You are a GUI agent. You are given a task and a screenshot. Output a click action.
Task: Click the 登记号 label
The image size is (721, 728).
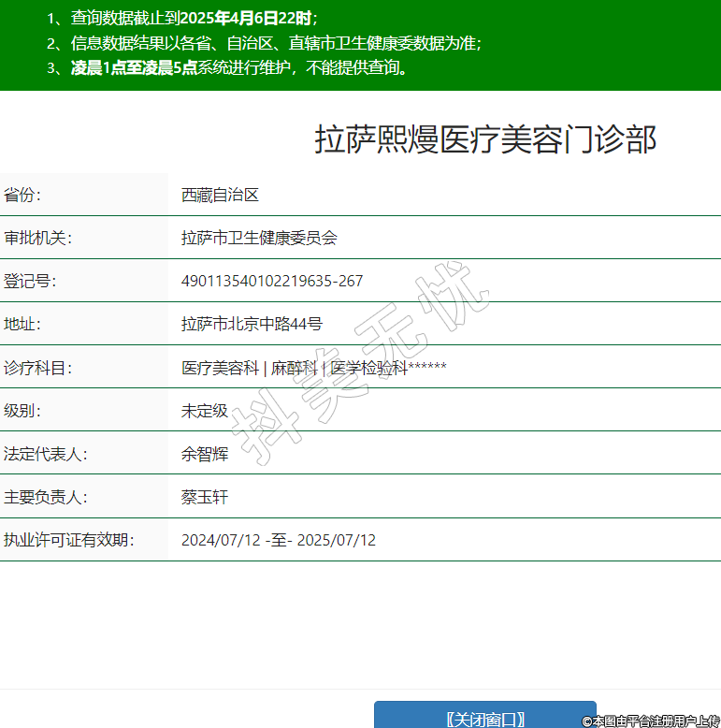tap(30, 281)
